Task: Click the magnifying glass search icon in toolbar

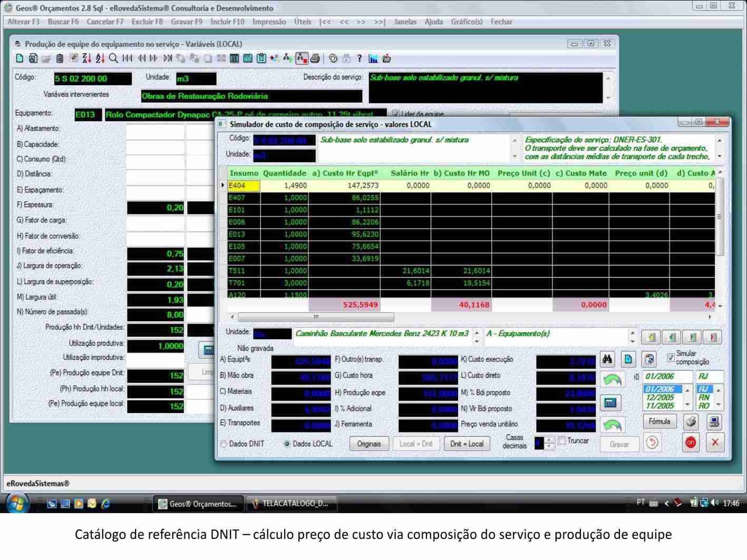Action: tap(113, 58)
